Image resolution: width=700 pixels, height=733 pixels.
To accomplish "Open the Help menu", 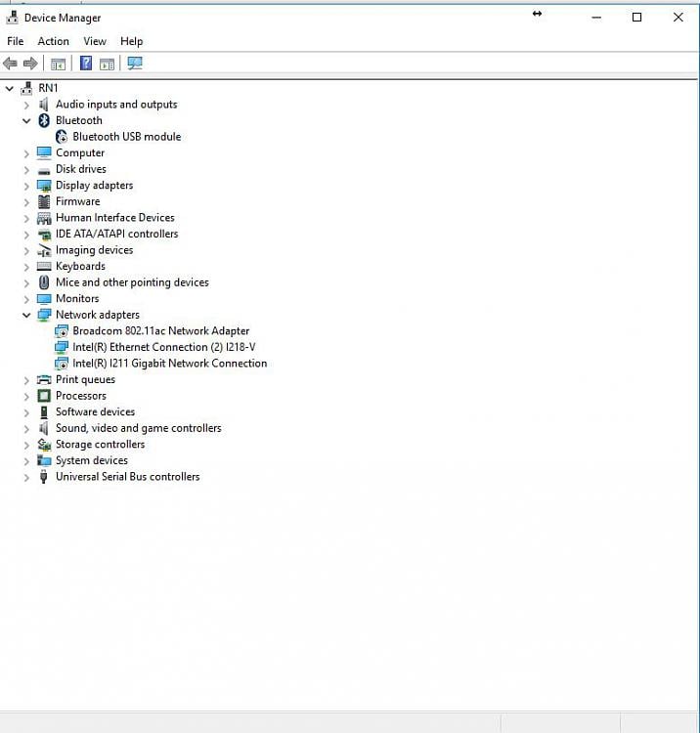I will pos(131,41).
